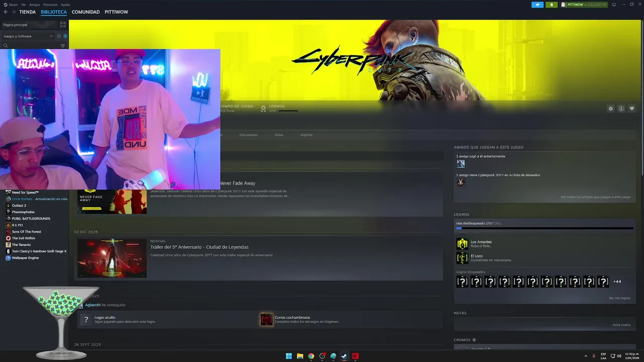
Task: Open the 5º Aniversario trailer thumbnail
Action: (112, 258)
